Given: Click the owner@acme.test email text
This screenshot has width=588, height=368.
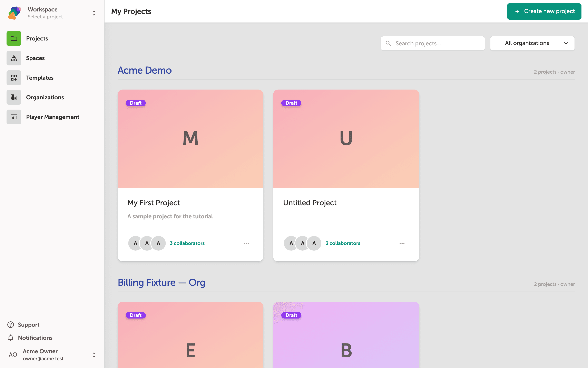Looking at the screenshot, I should [43, 359].
